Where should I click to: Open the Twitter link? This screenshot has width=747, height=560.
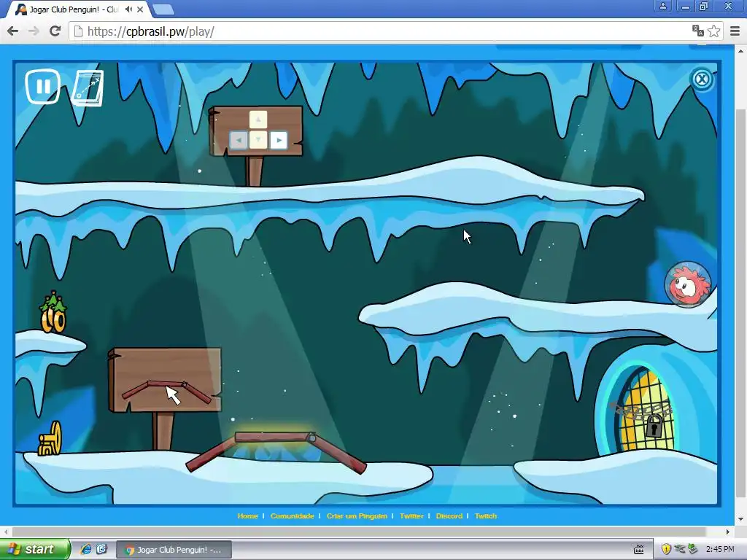[x=411, y=516]
